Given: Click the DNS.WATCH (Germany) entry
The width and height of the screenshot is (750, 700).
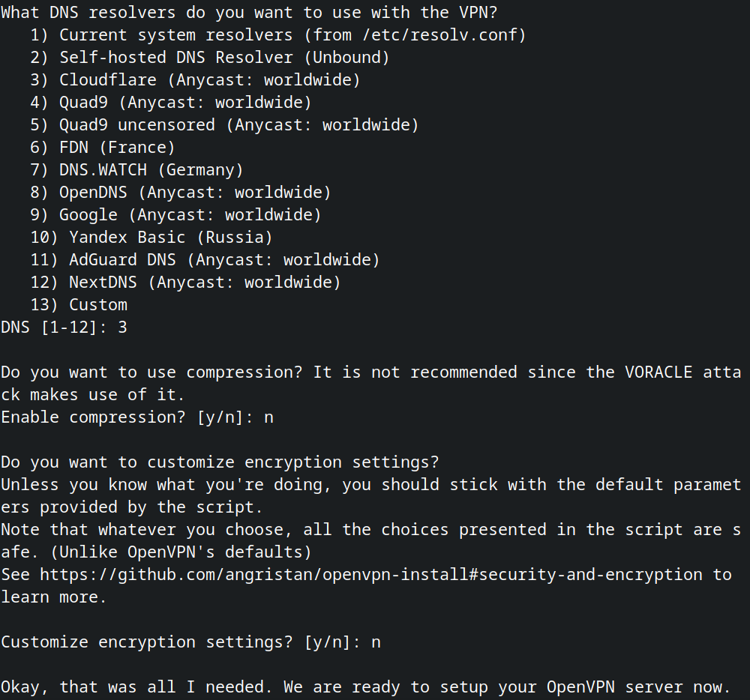Looking at the screenshot, I should (151, 170).
